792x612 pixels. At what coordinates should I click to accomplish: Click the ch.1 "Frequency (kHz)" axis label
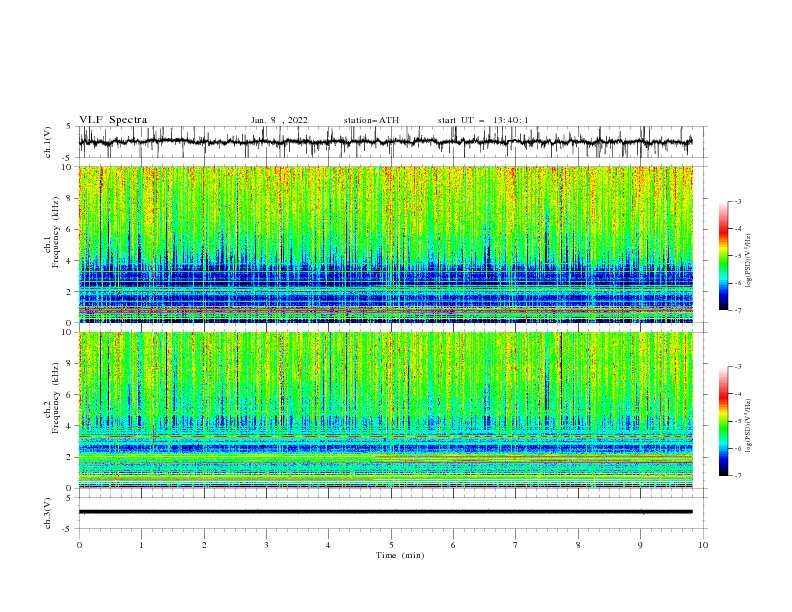coord(56,232)
